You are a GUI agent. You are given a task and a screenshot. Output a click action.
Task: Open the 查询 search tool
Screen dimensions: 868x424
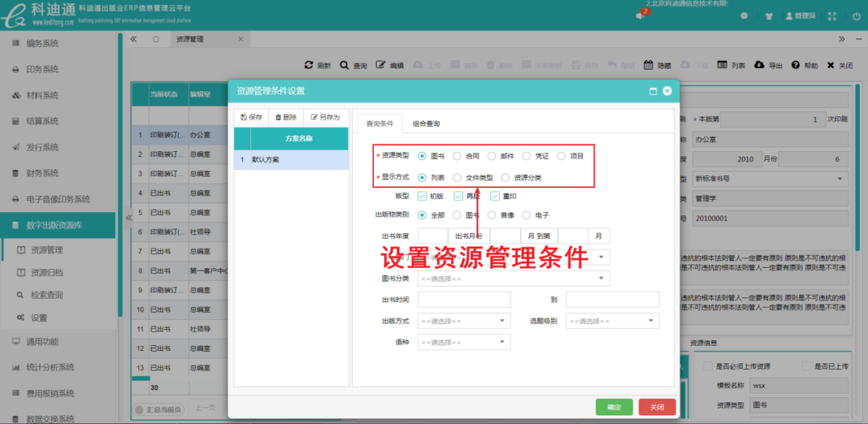[345, 65]
